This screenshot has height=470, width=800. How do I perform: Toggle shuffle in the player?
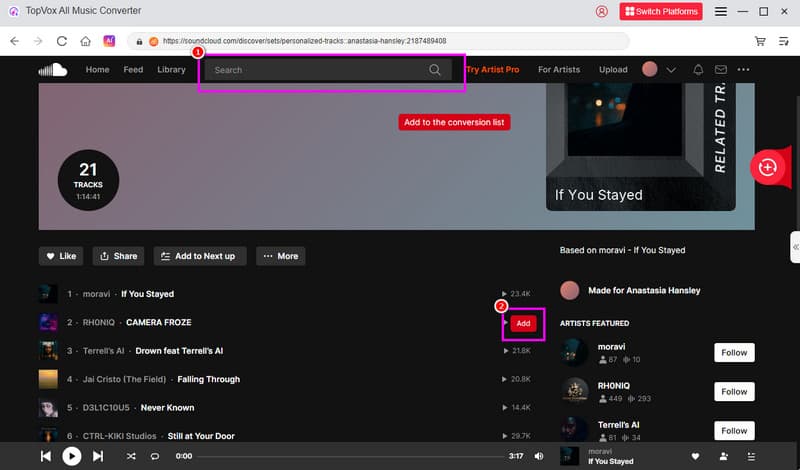(131, 456)
